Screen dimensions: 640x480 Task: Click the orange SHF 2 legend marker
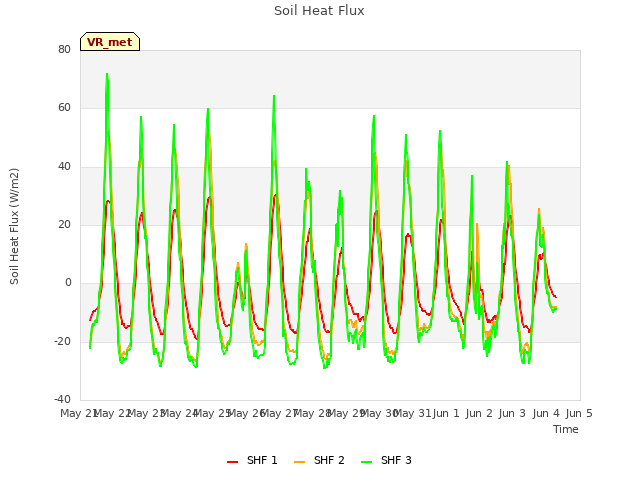coord(299,461)
